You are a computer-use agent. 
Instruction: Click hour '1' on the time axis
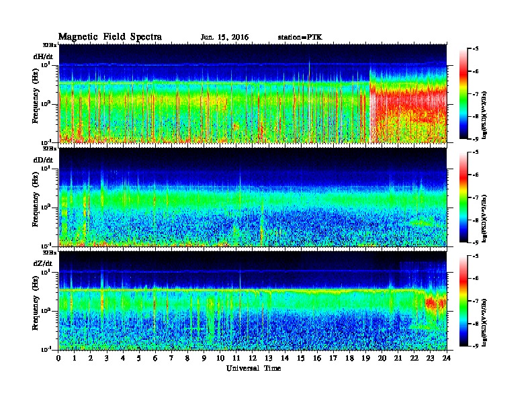(75, 358)
